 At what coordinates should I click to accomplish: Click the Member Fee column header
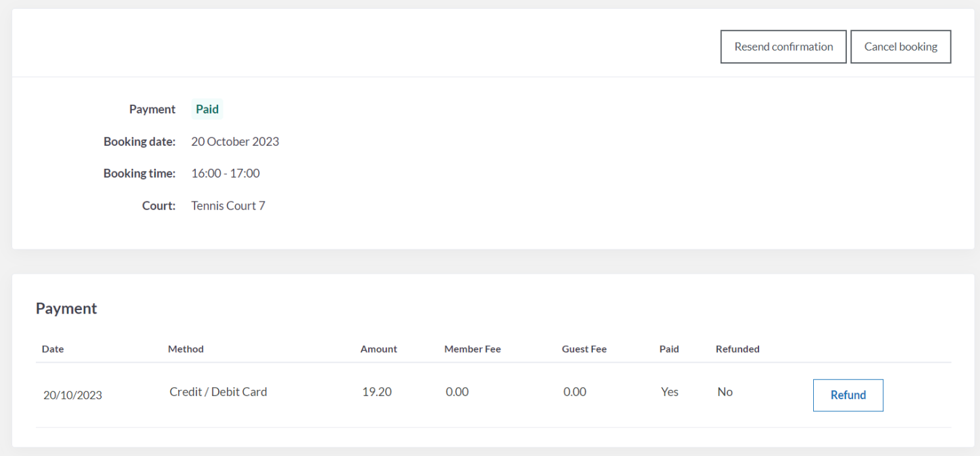click(x=473, y=349)
